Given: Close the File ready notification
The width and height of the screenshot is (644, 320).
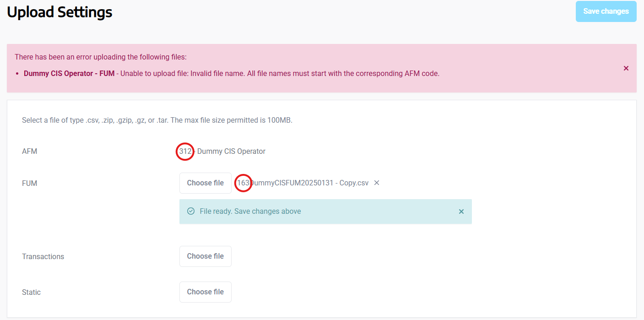Looking at the screenshot, I should point(461,212).
